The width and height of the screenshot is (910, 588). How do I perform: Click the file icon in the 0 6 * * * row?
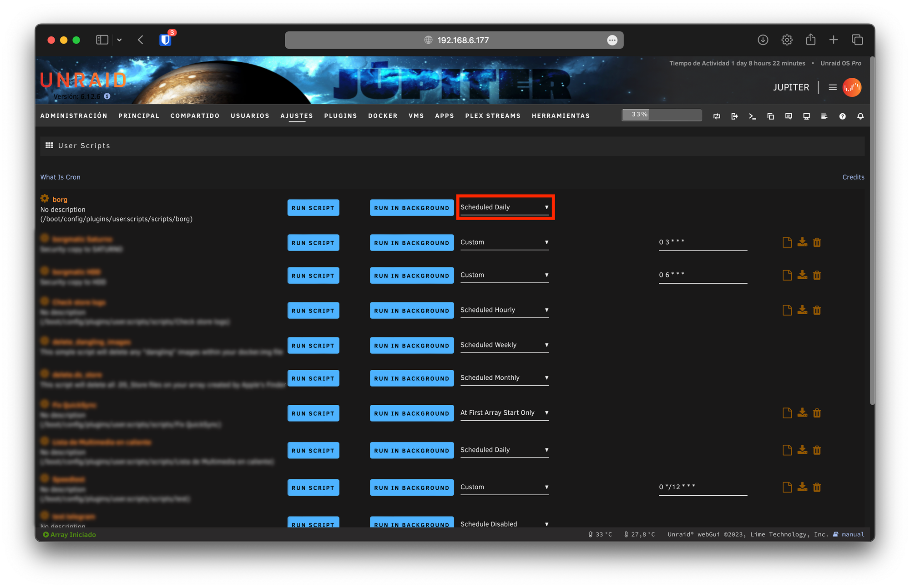787,275
